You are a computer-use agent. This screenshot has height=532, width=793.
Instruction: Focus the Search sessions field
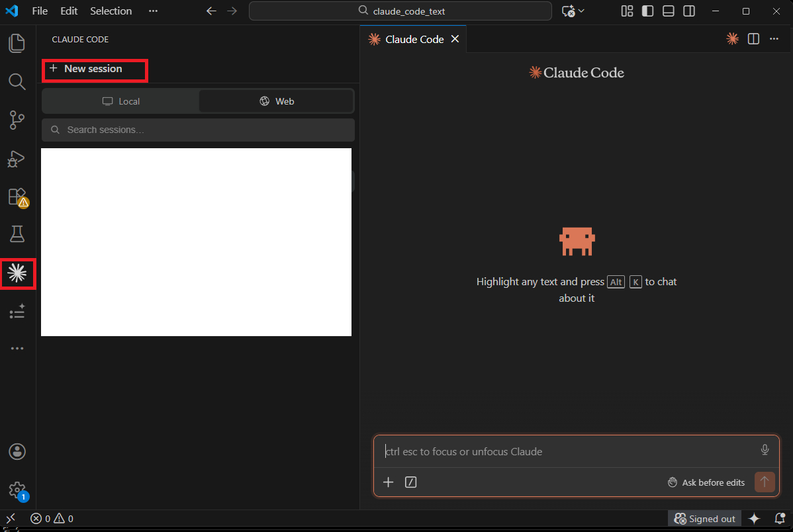pyautogui.click(x=199, y=130)
